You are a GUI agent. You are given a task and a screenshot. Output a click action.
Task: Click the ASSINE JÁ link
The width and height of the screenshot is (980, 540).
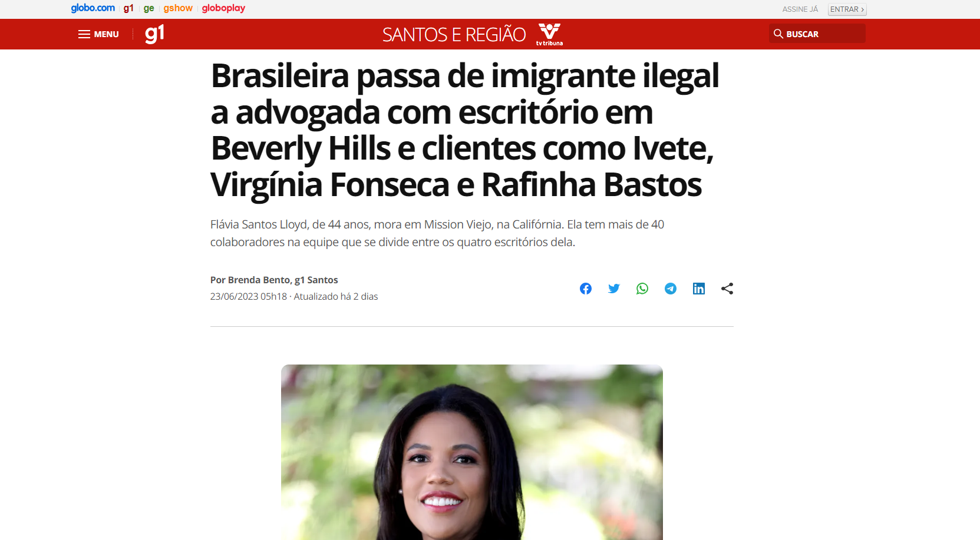coord(800,9)
